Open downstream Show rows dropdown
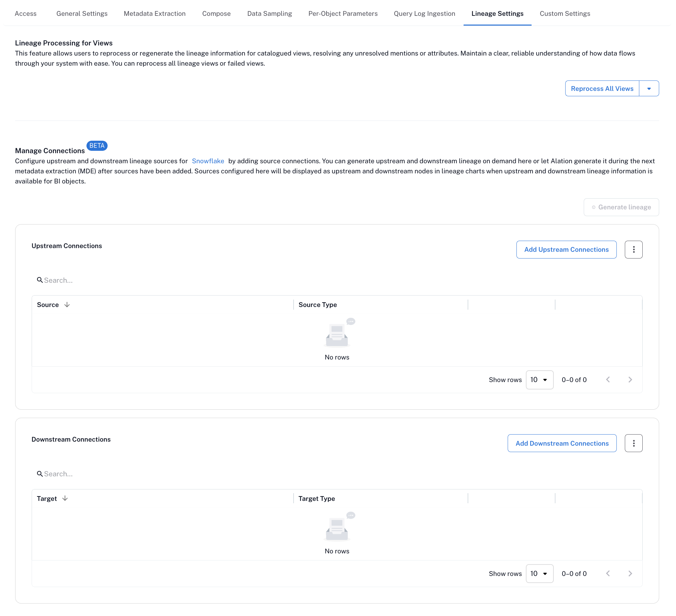Screen dimensions: 676x616 539,573
